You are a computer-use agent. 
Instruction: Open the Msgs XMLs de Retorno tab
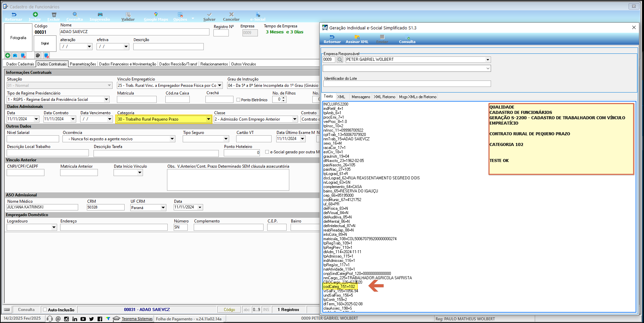tap(418, 97)
